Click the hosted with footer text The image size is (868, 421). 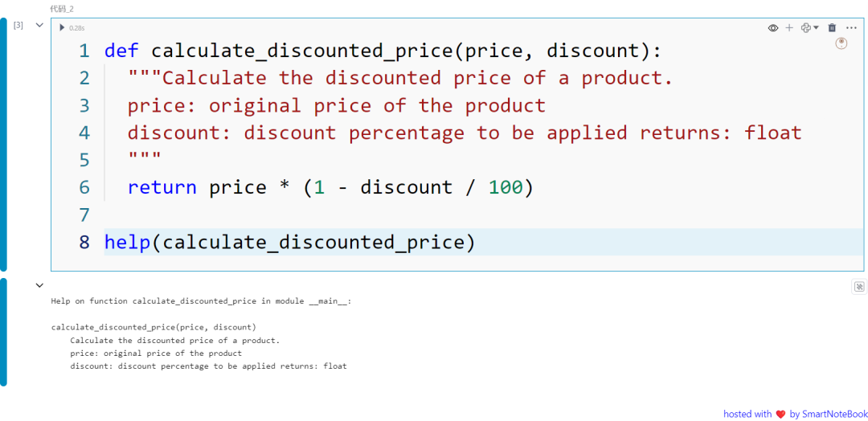tap(747, 415)
